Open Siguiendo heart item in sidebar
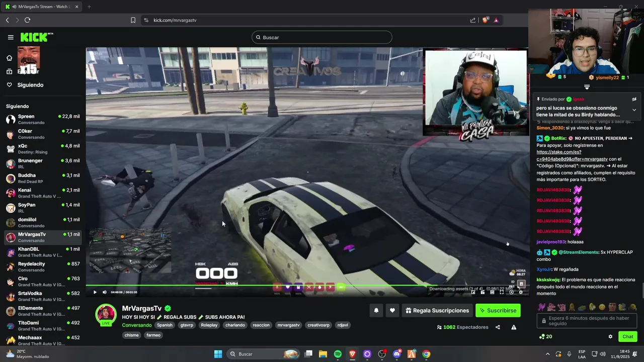 25,85
